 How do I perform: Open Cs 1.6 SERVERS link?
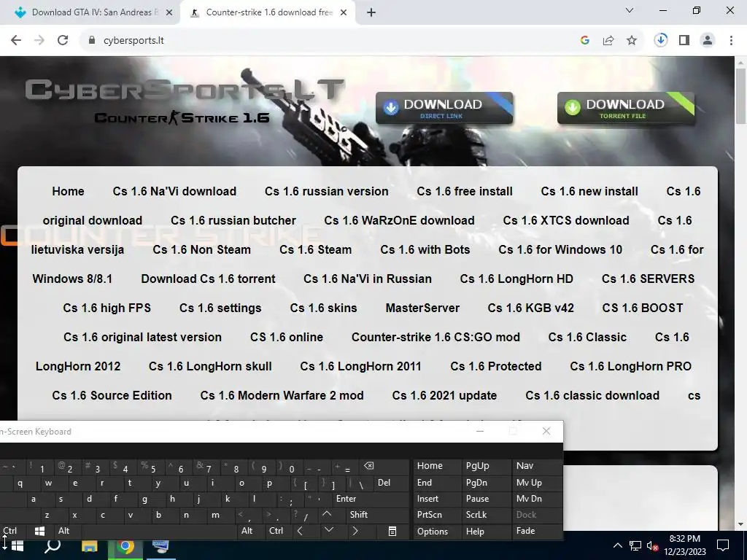pos(648,279)
